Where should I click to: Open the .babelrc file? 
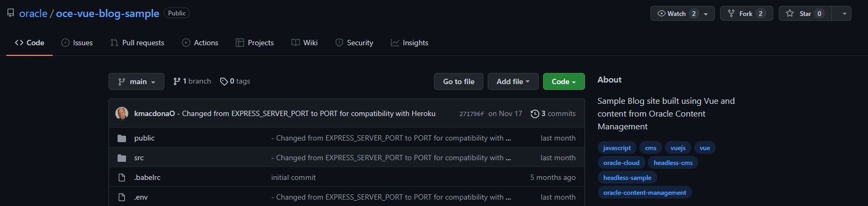[x=147, y=177]
